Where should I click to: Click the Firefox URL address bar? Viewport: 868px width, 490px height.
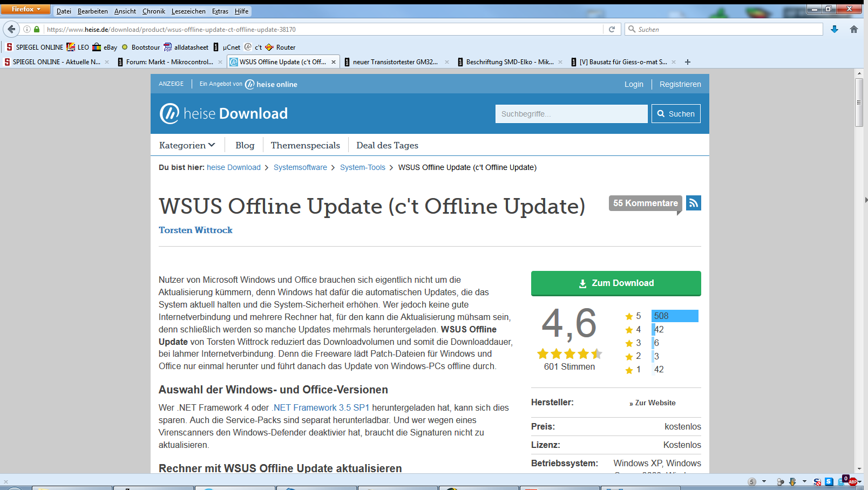tap(324, 29)
